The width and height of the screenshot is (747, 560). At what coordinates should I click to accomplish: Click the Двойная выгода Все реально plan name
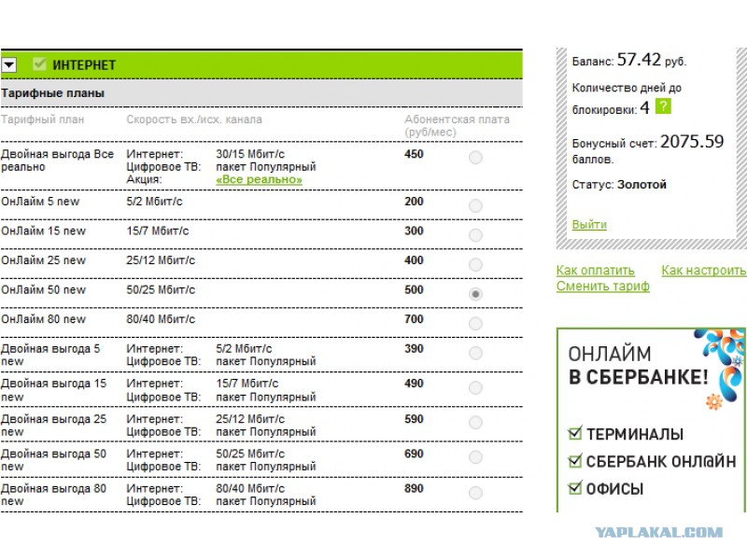[57, 161]
